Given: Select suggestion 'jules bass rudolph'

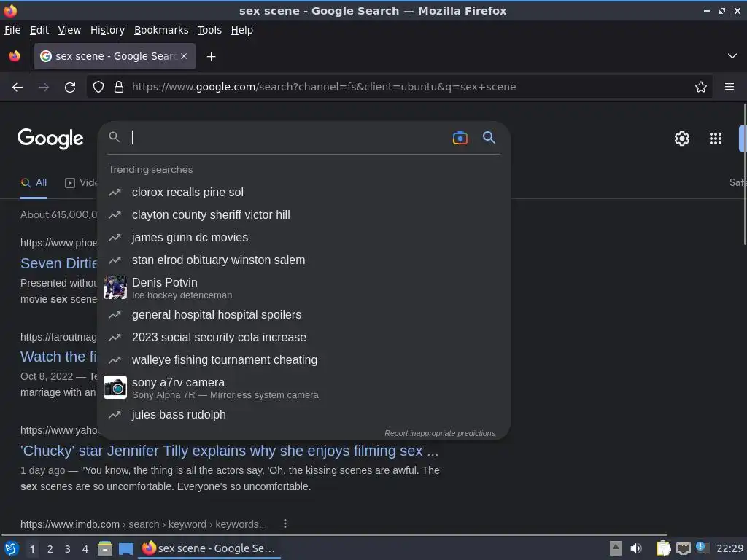Looking at the screenshot, I should point(303,415).
